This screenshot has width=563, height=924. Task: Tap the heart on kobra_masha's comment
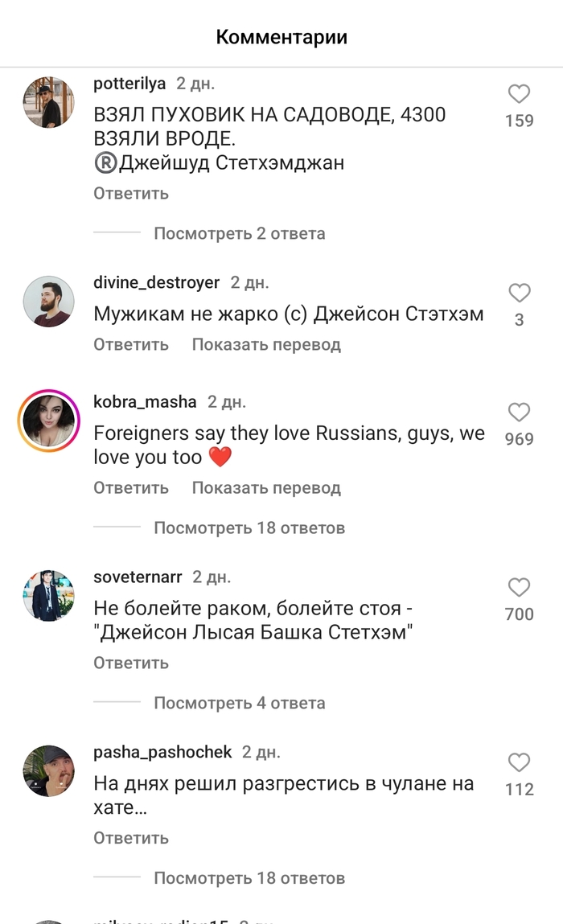coord(520,413)
